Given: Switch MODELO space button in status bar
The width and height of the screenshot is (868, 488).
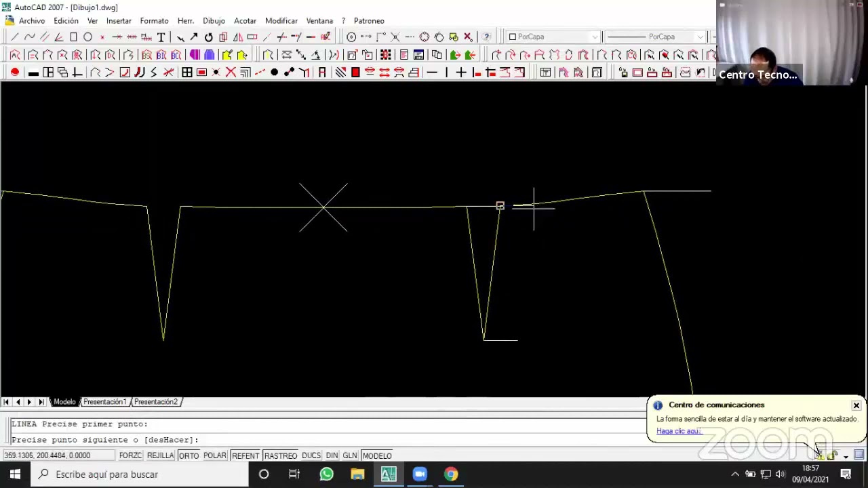Looking at the screenshot, I should pyautogui.click(x=377, y=455).
